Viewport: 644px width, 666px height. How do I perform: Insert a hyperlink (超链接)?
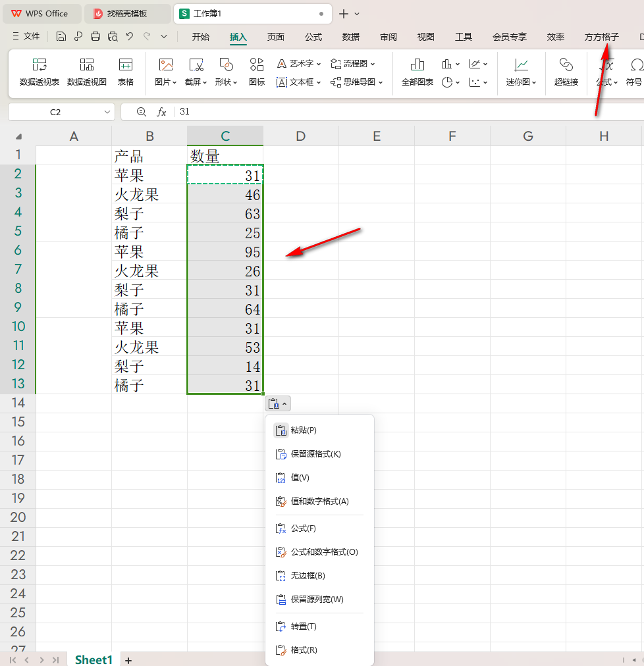(566, 72)
